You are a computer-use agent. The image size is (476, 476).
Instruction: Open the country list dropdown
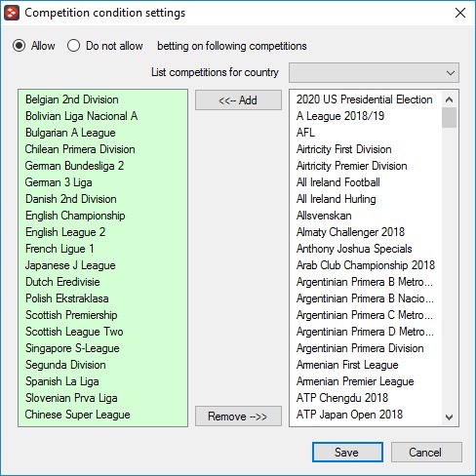click(374, 72)
